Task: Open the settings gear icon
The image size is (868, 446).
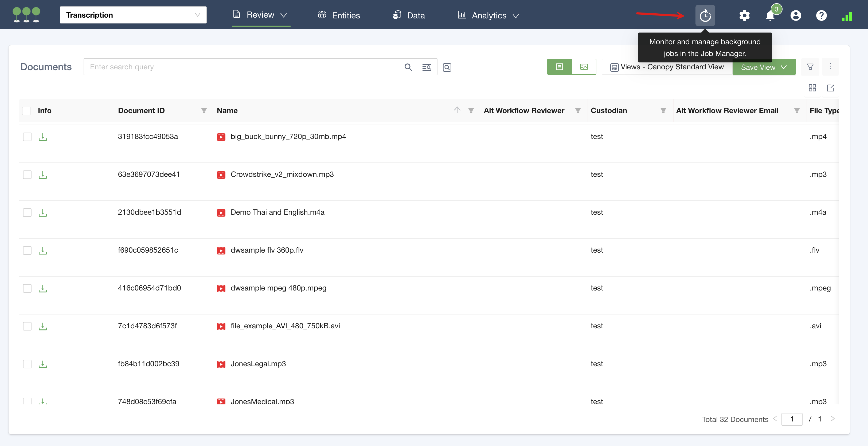Action: pos(744,15)
